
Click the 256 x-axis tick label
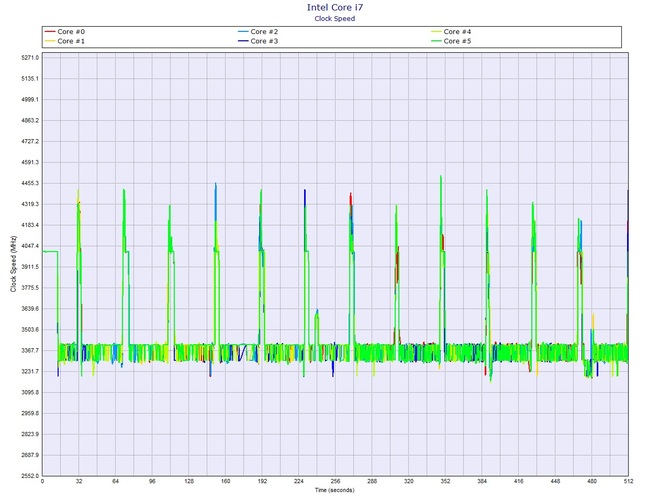[335, 481]
